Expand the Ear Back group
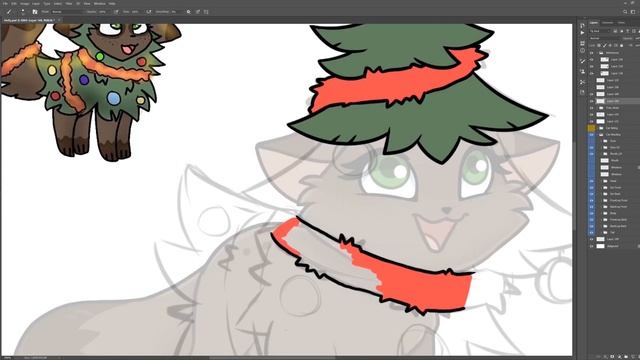 [x=601, y=194]
